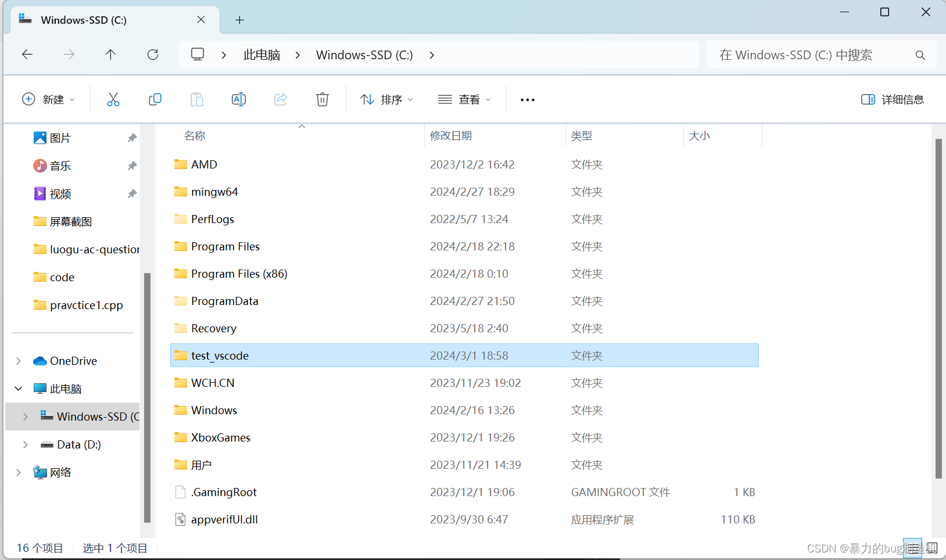This screenshot has width=946, height=560.
Task: Click the Copy icon in toolbar
Action: pyautogui.click(x=155, y=99)
